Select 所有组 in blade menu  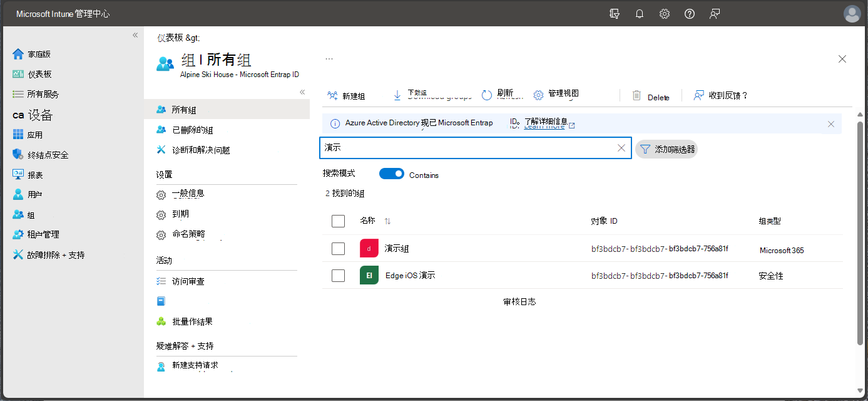coord(227,110)
